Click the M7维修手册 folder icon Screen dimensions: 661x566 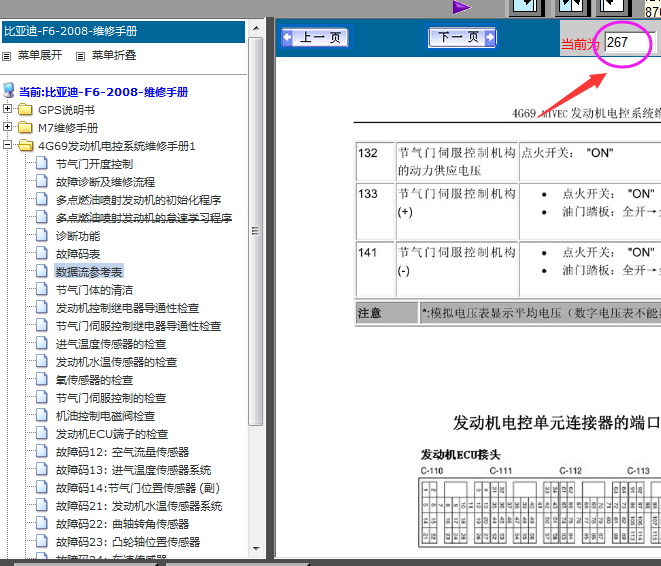click(x=25, y=127)
